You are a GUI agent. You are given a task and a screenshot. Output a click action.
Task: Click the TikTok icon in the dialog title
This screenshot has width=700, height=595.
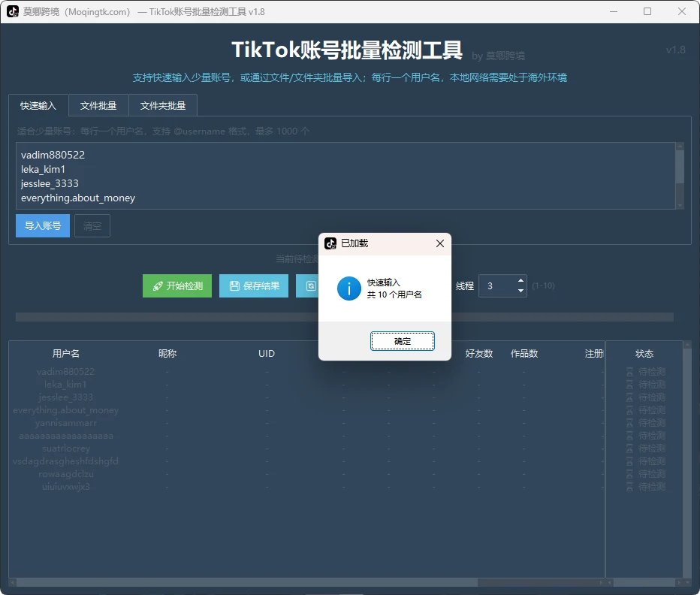330,243
